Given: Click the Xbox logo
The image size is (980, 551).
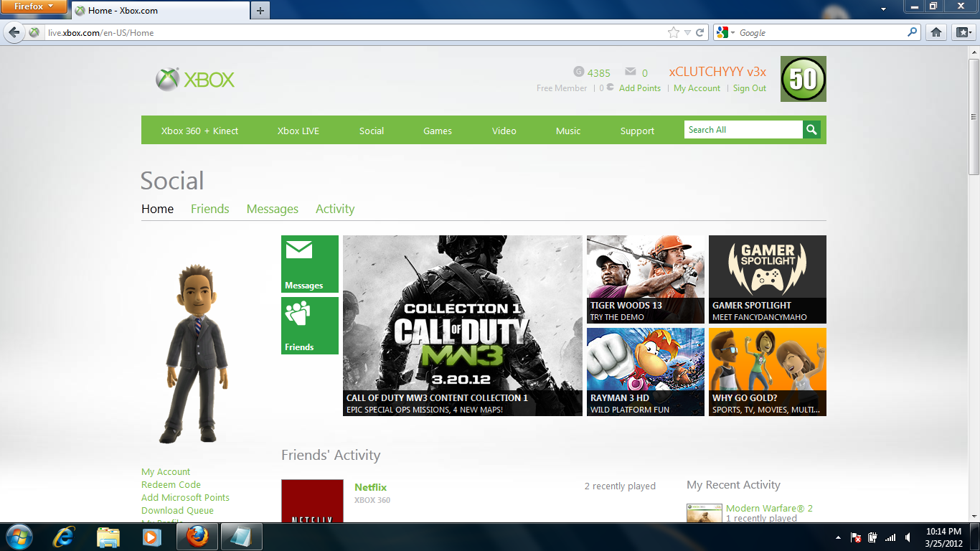Looking at the screenshot, I should click(x=195, y=80).
